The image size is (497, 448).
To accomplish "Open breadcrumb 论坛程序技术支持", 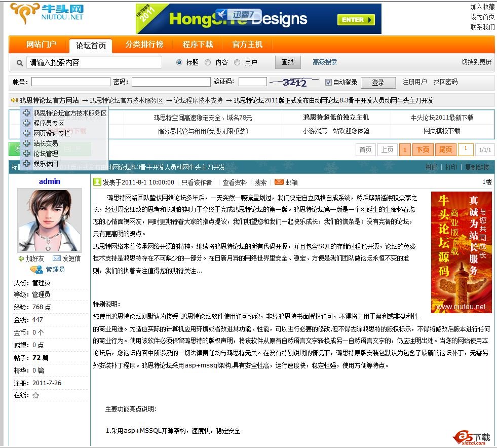I will [x=198, y=100].
